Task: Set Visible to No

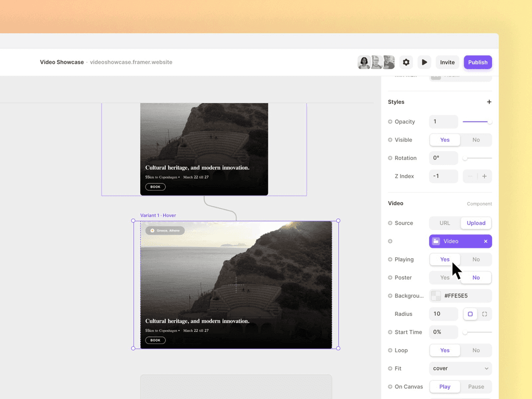Action: click(x=475, y=140)
